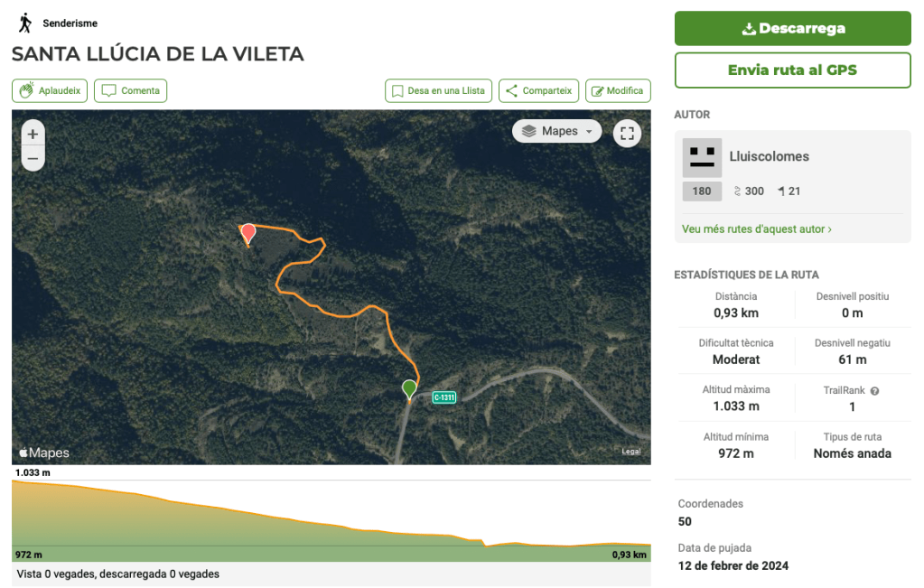
Task: Open the map Legal link
Action: [630, 452]
